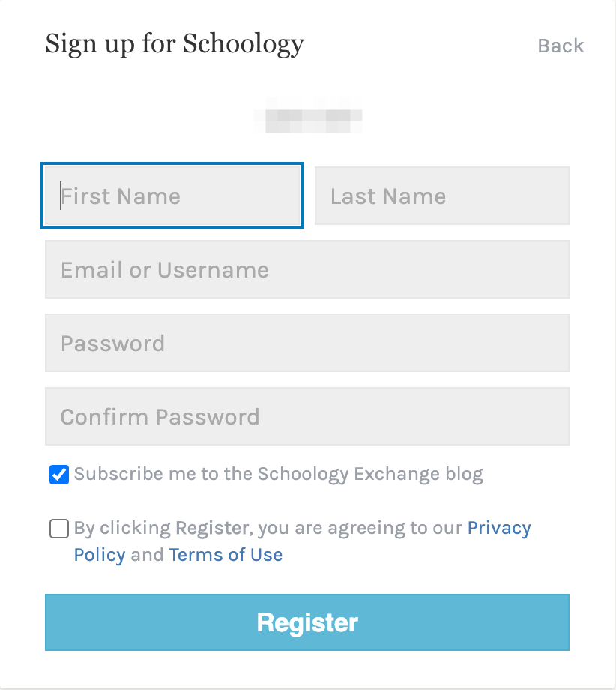View the Terms of Use

226,555
